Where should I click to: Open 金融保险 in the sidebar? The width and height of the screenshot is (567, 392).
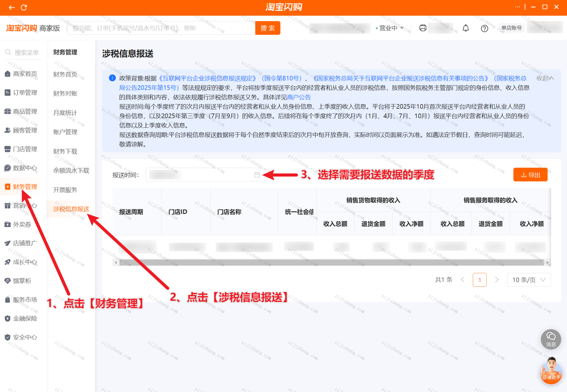coord(21,318)
